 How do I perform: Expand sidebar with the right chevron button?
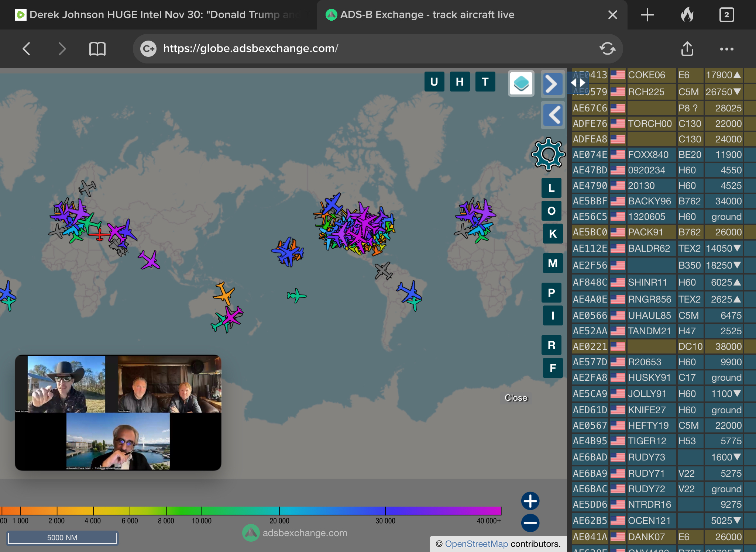pos(553,84)
